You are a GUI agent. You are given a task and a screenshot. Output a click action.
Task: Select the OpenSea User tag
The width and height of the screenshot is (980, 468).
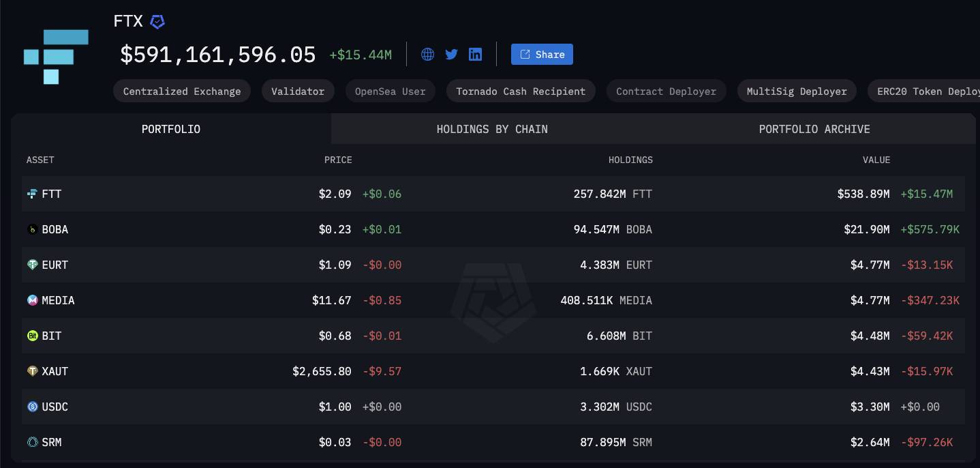click(x=390, y=91)
